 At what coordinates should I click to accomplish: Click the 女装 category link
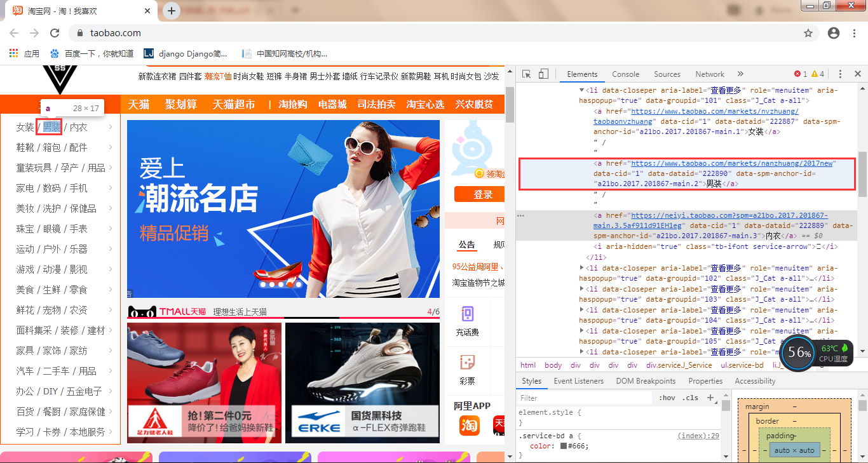[25, 127]
